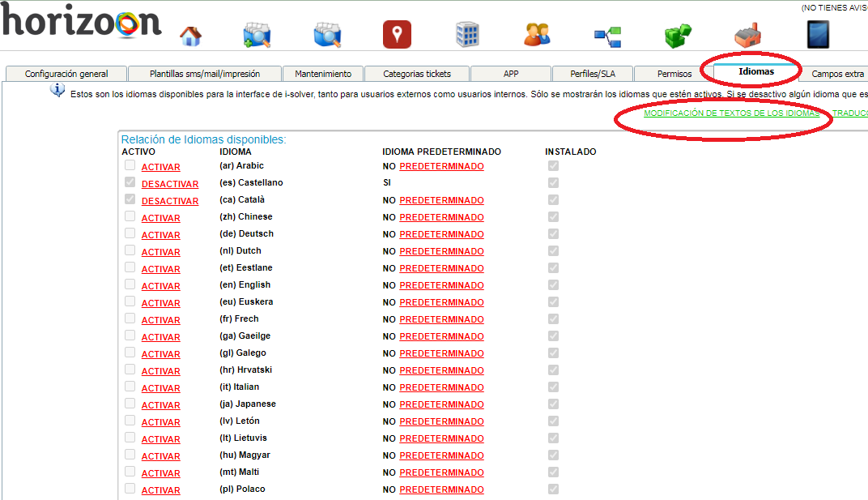Open the office building icon

click(467, 34)
